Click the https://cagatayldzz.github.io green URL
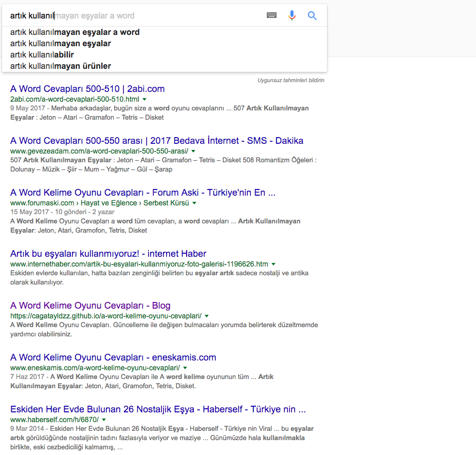This screenshot has width=476, height=455. pyautogui.click(x=106, y=316)
